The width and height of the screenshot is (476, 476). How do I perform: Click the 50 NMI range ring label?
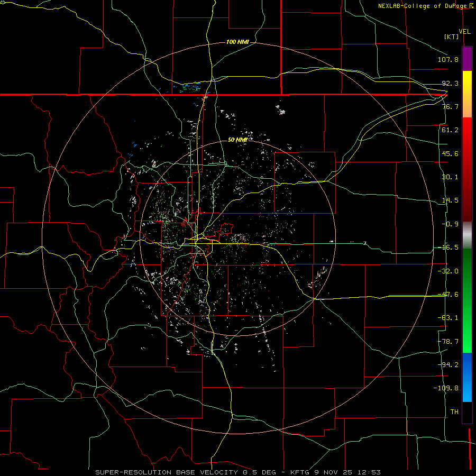[237, 140]
